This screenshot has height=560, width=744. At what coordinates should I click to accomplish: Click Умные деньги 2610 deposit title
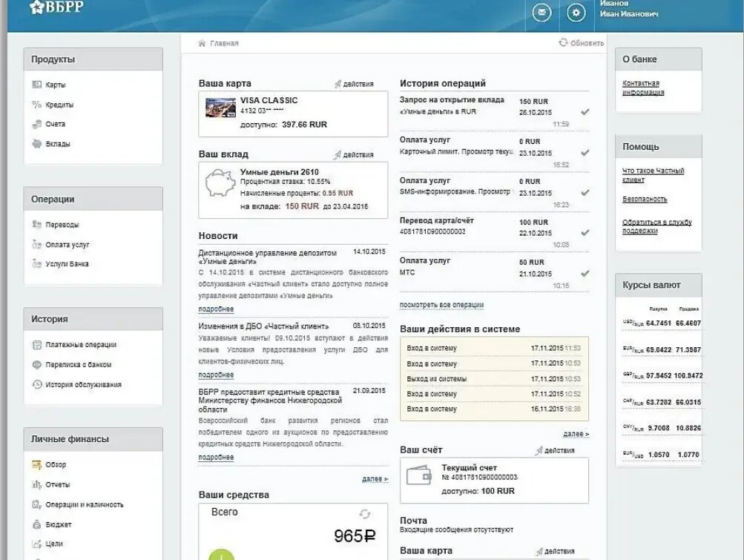pyautogui.click(x=279, y=172)
